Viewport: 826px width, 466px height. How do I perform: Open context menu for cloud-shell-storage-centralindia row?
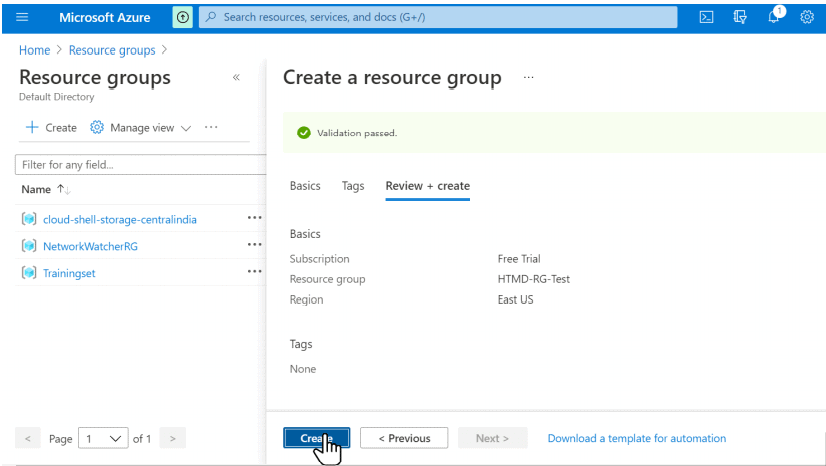pos(254,218)
